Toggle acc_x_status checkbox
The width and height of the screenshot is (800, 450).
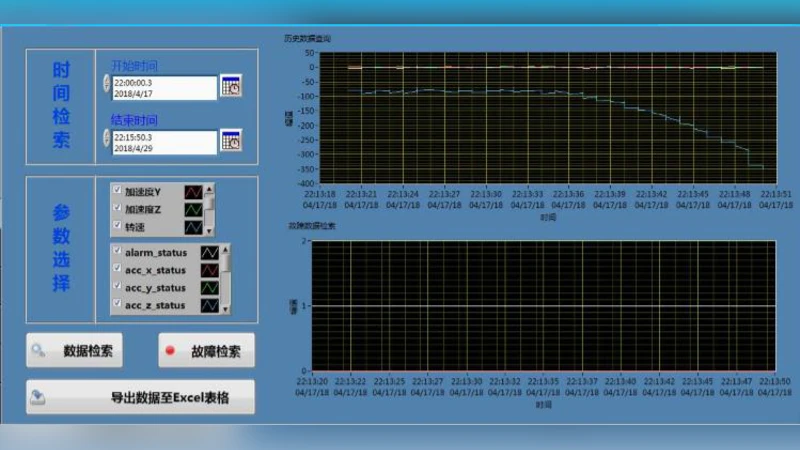(117, 268)
